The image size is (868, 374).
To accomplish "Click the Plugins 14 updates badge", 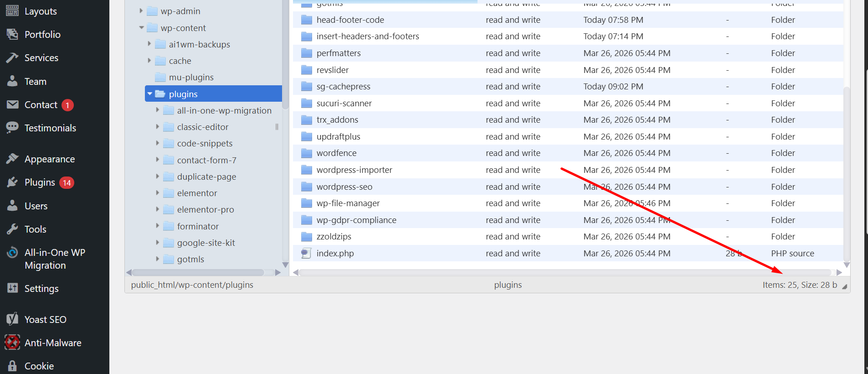I will tap(67, 182).
